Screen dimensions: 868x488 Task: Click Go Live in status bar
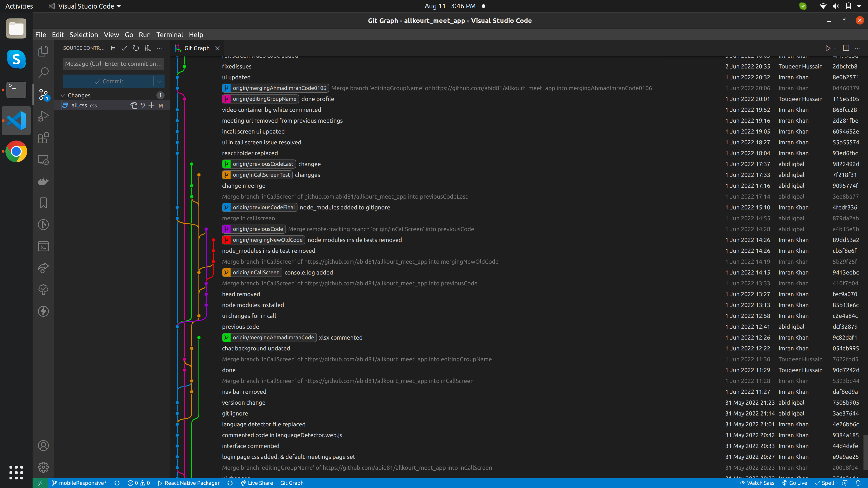point(795,483)
